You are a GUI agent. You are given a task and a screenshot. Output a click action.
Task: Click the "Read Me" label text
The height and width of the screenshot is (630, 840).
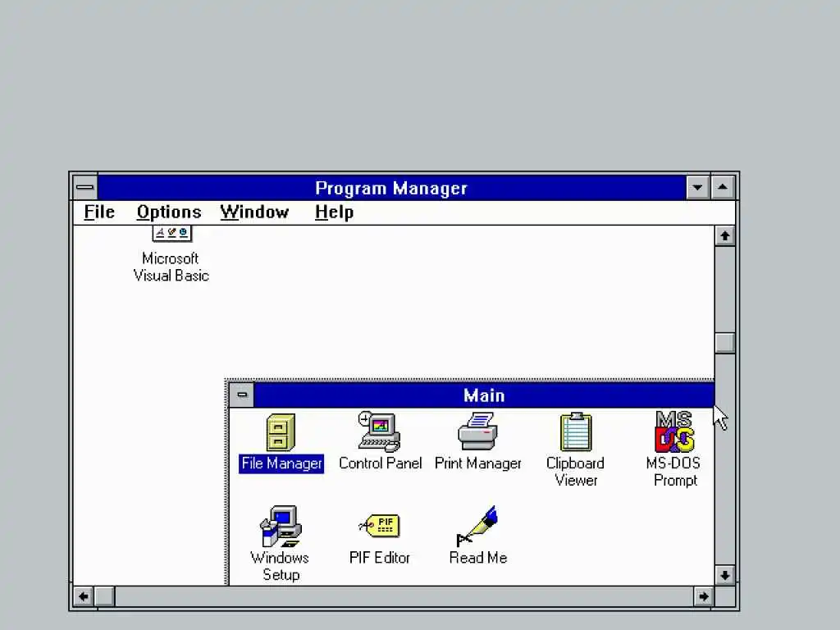click(478, 558)
